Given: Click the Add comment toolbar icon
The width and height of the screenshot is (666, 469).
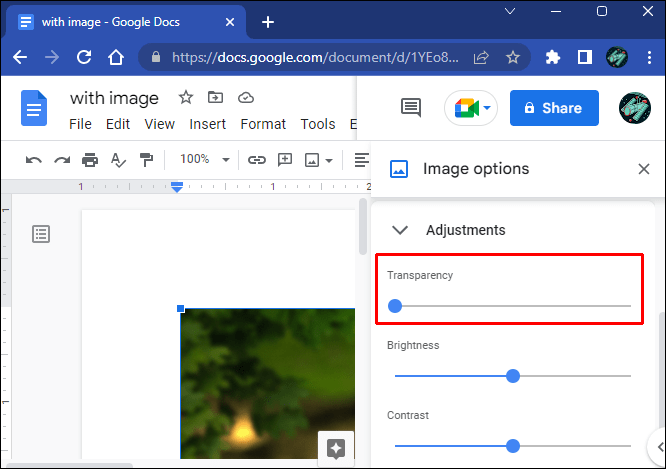Looking at the screenshot, I should [x=285, y=160].
